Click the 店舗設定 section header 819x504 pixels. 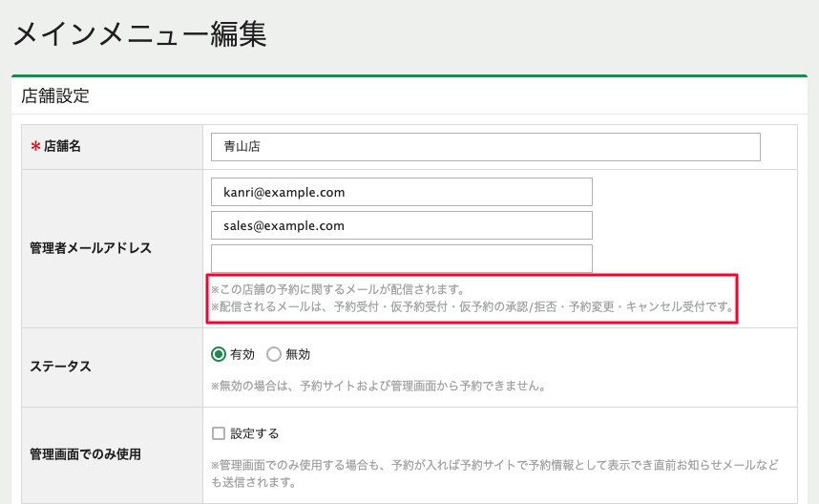tap(55, 95)
